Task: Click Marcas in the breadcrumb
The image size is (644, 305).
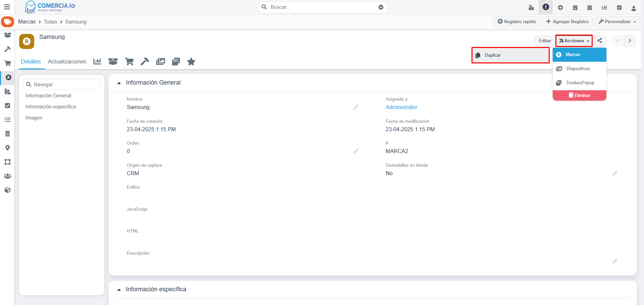Action: pos(27,21)
